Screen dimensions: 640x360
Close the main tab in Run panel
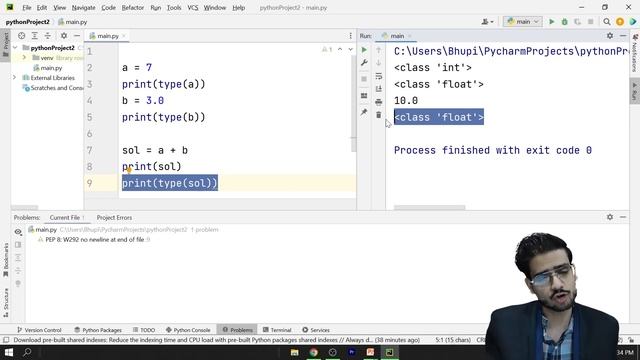409,36
